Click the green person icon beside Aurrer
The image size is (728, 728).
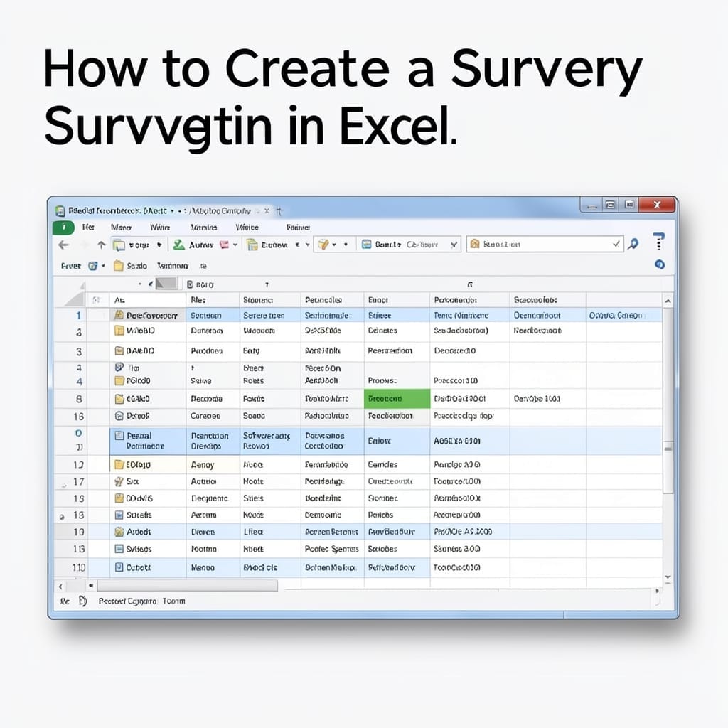(x=178, y=245)
